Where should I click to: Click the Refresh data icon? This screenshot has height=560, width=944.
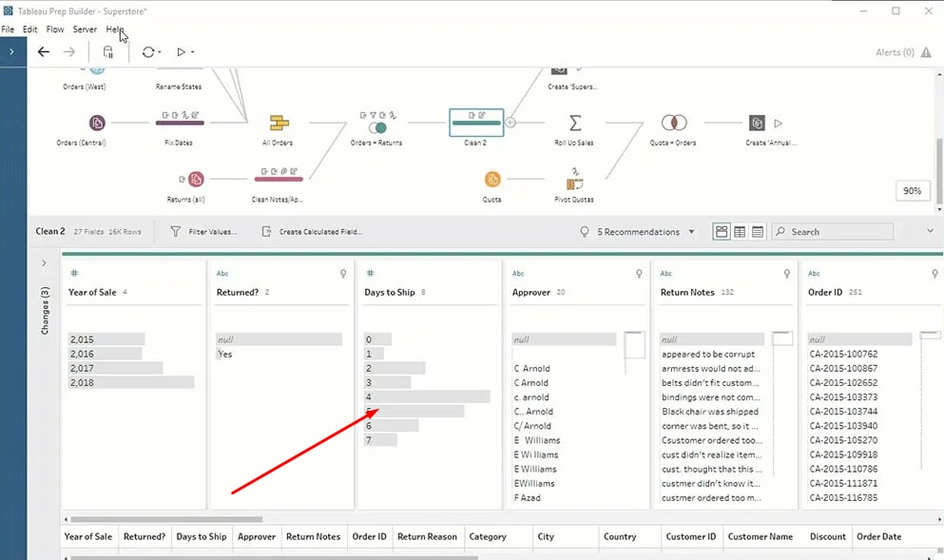[x=148, y=51]
